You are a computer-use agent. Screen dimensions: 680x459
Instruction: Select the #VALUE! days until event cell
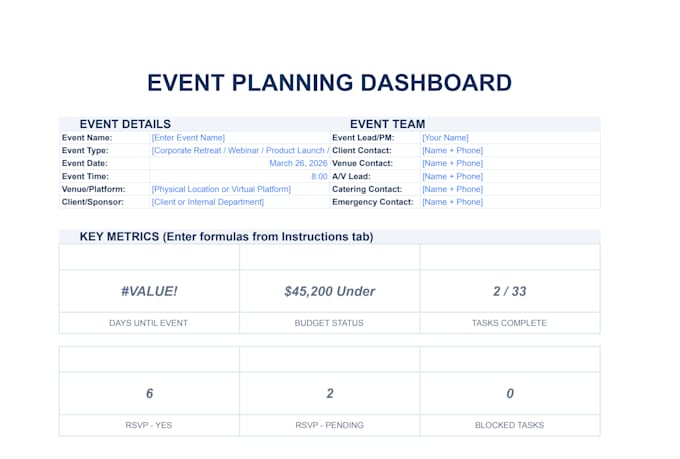point(149,291)
